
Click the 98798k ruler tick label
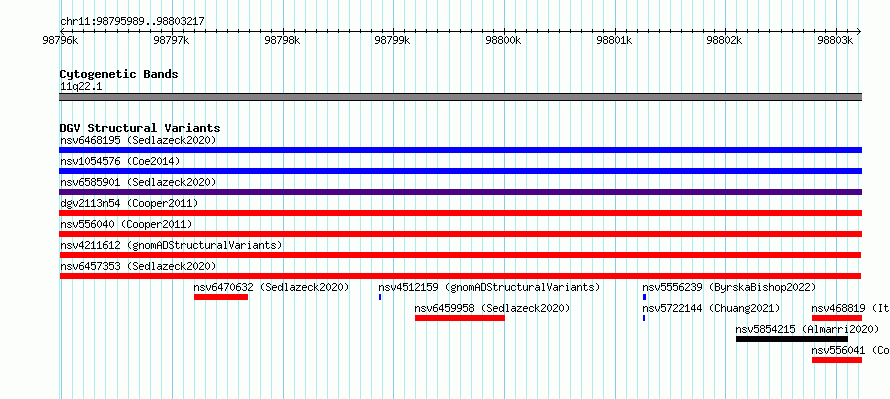pyautogui.click(x=282, y=41)
